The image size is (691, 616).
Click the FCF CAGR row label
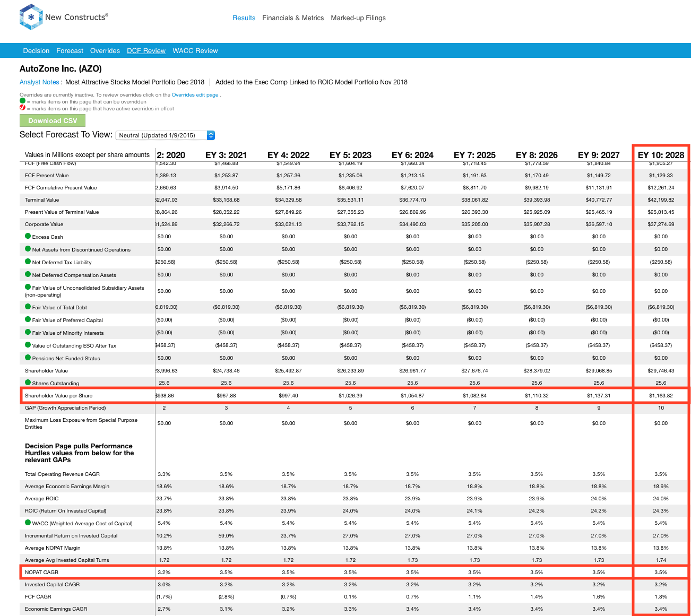(38, 597)
